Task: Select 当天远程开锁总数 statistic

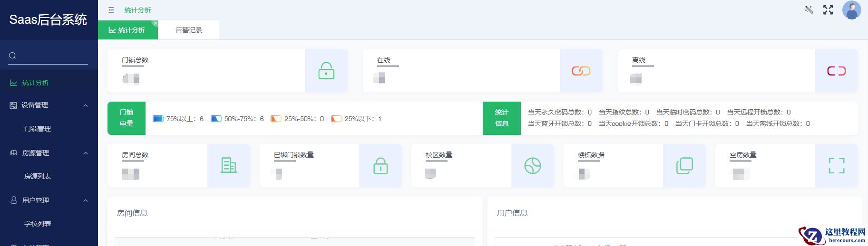Action: tap(759, 112)
